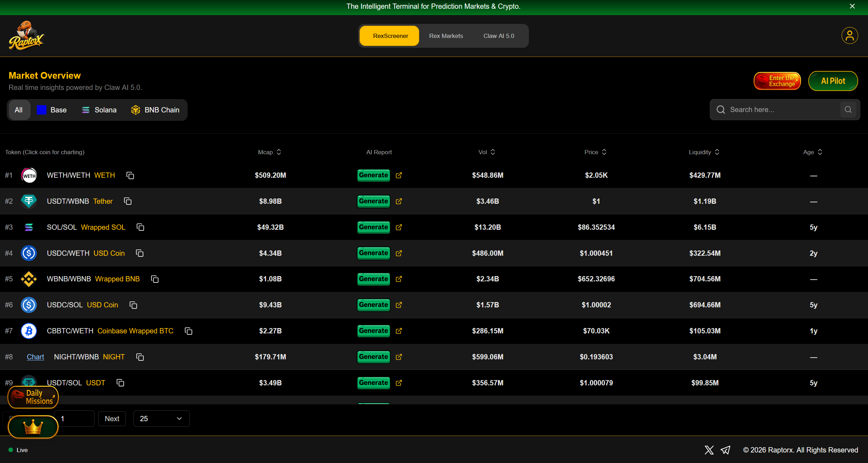Copy the WETH token address
Image resolution: width=868 pixels, height=463 pixels.
coord(130,175)
